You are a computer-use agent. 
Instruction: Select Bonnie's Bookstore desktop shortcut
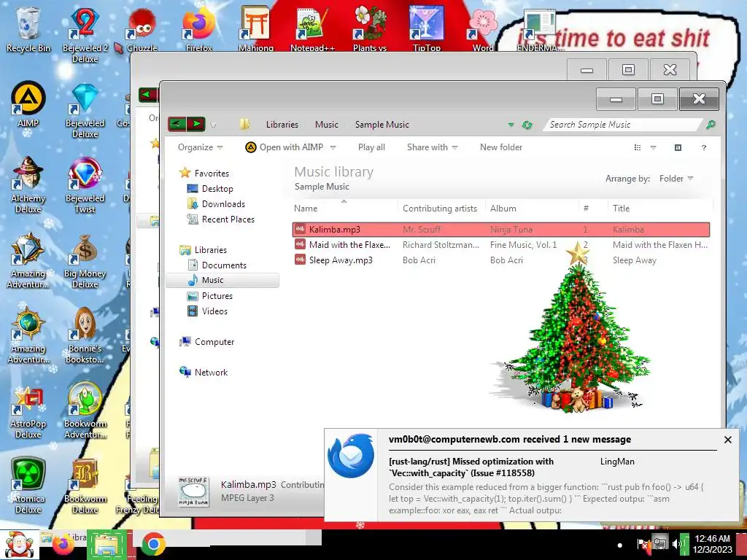[85, 335]
